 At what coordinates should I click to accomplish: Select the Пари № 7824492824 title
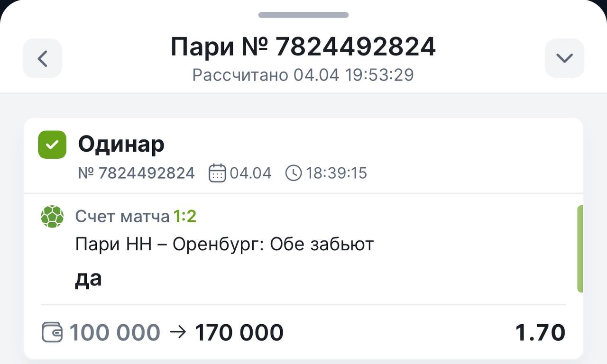303,46
